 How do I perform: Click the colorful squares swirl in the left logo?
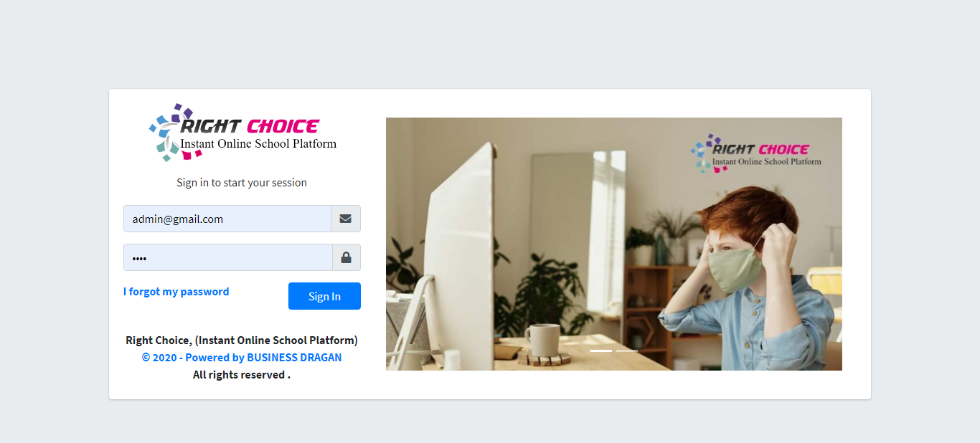pos(171,132)
